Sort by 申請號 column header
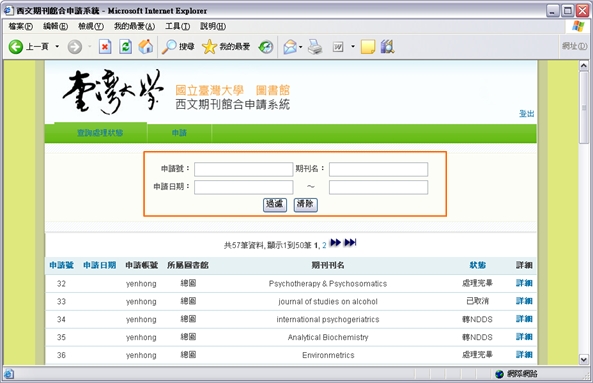Image resolution: width=593 pixels, height=383 pixels. pyautogui.click(x=62, y=265)
